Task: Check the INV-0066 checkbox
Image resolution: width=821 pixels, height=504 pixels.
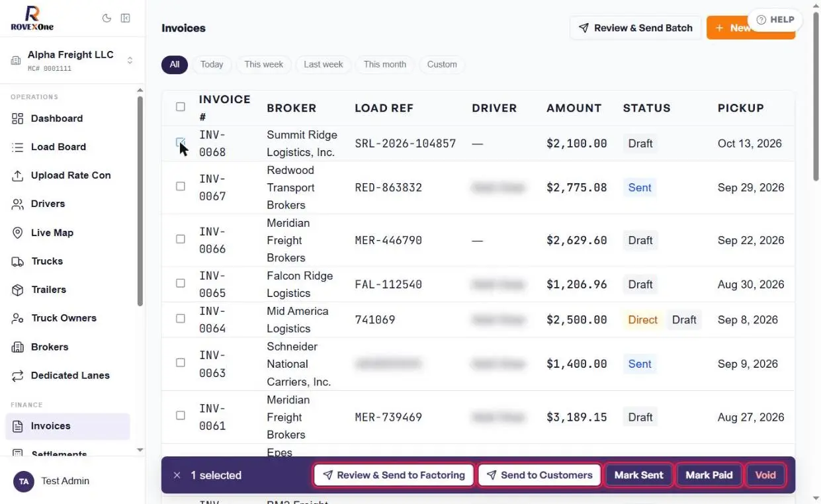Action: point(181,239)
